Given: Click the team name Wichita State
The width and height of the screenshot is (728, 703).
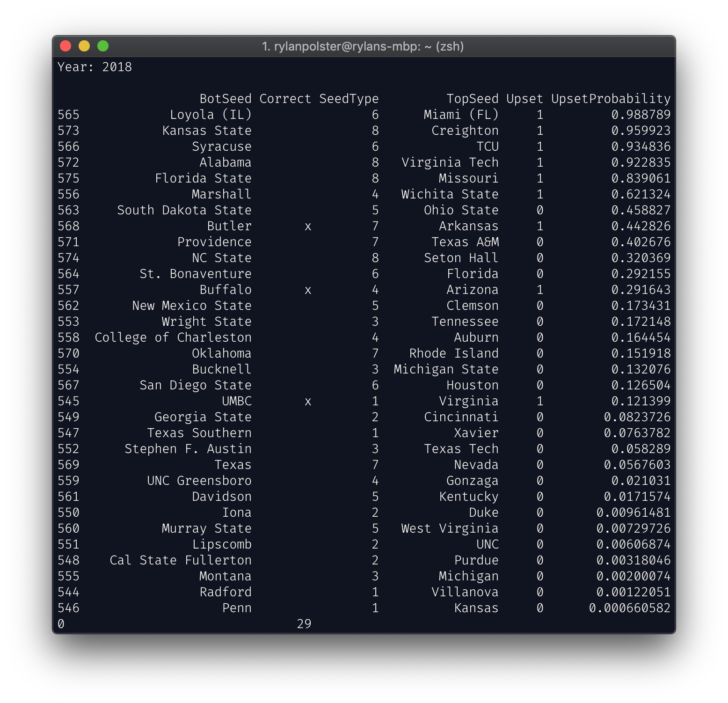Looking at the screenshot, I should coord(450,194).
